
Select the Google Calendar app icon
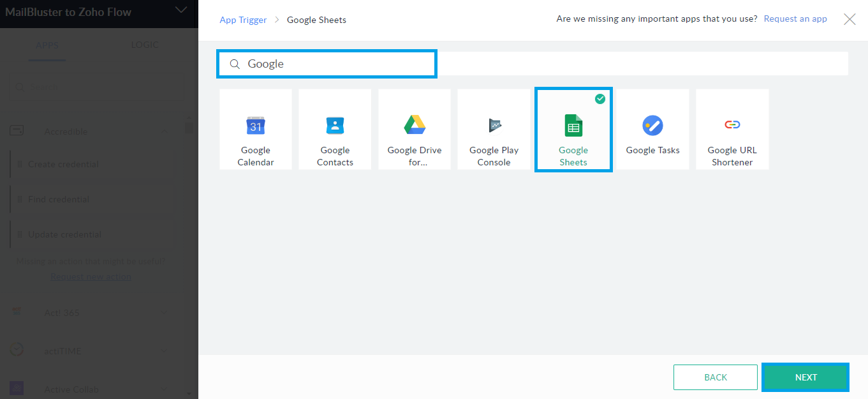click(255, 129)
